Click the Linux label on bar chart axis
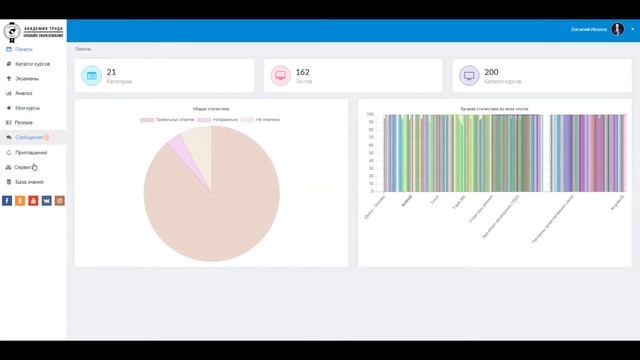Image resolution: width=640 pixels, height=360 pixels. point(435,200)
